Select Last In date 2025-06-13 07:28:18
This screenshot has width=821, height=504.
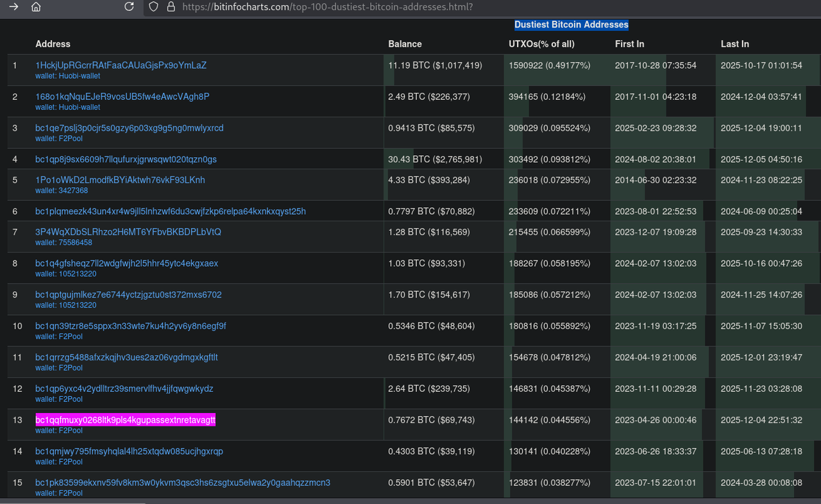[x=761, y=451]
